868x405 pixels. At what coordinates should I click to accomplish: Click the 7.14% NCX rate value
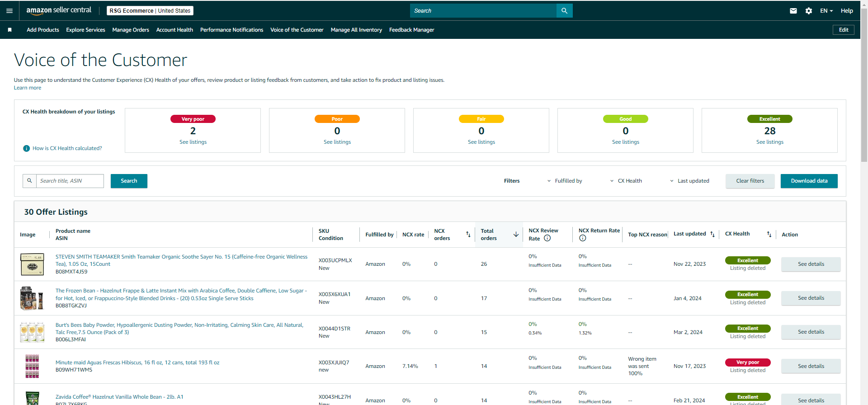[410, 366]
